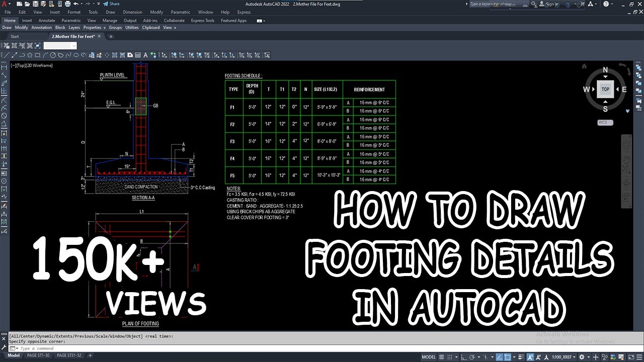
Task: Click the New drawing icon
Action: click(x=19, y=4)
